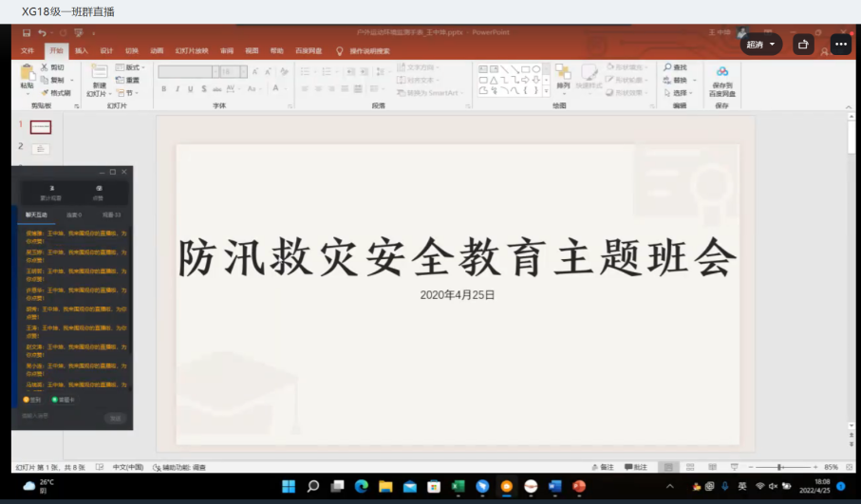Click the Save icon in quick access toolbar
Viewport: 861px width, 504px height.
[x=27, y=33]
